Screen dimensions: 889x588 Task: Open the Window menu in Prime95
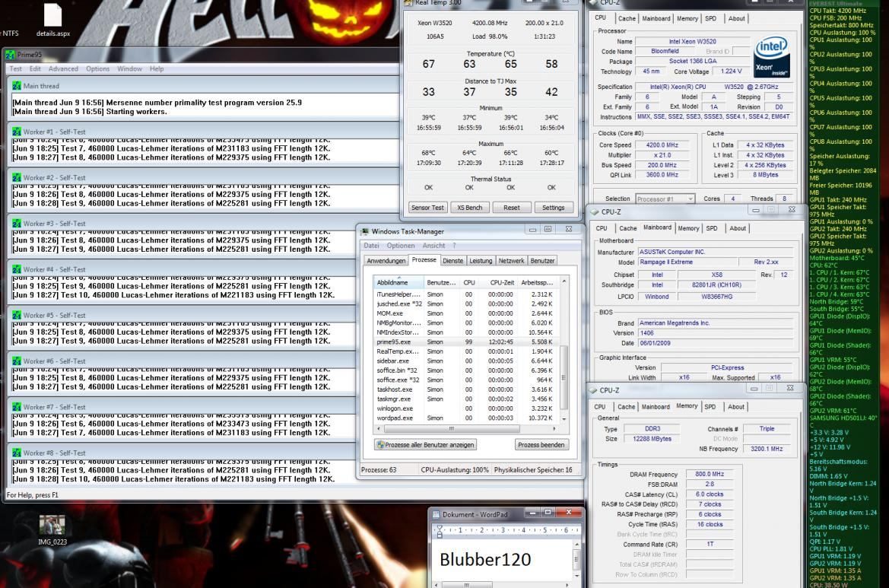tap(129, 68)
